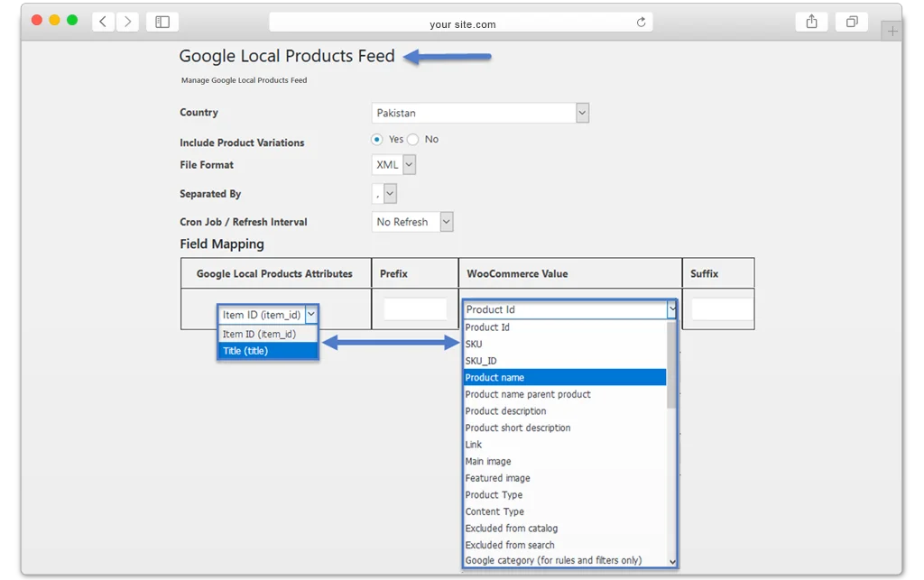The image size is (924, 580).
Task: Go forward with the browser forward arrow
Action: 127,22
